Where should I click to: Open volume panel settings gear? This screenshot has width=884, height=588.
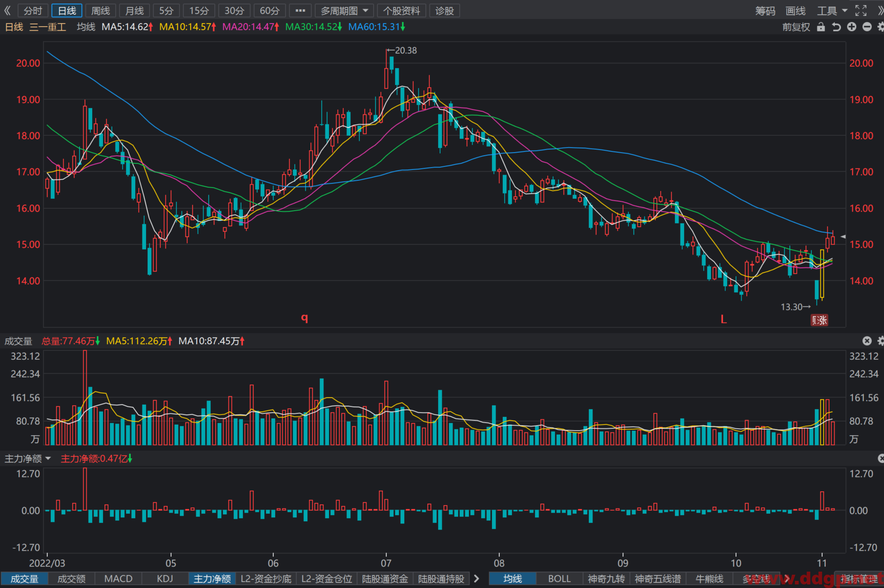pos(881,341)
